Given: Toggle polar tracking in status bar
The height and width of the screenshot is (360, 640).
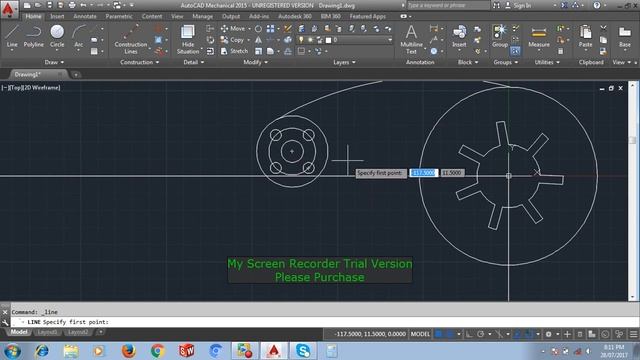Looking at the screenshot, I should (481, 334).
